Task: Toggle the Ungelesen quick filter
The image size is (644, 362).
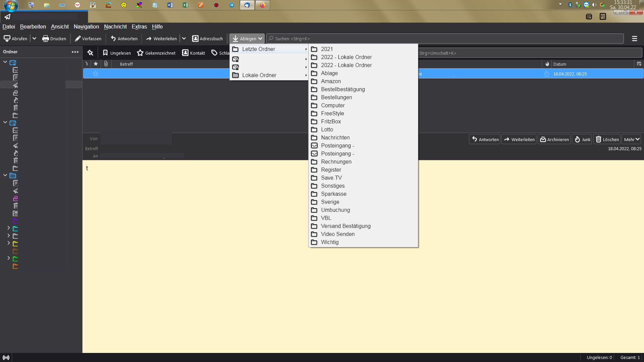Action: (x=117, y=53)
